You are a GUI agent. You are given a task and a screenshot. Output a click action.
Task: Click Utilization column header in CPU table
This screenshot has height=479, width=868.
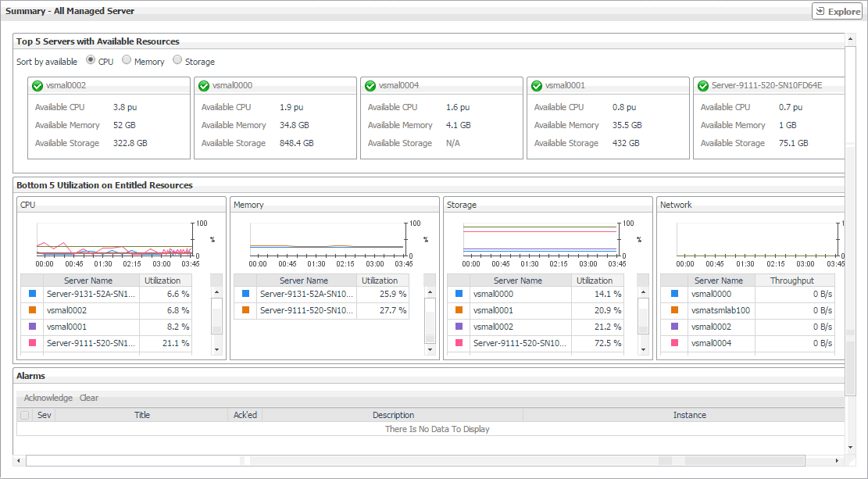(x=163, y=281)
